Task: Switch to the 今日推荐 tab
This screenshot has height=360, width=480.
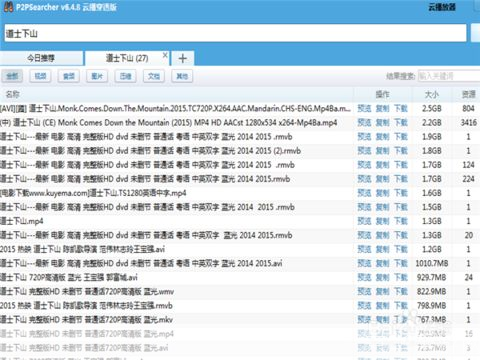Action: tap(41, 58)
